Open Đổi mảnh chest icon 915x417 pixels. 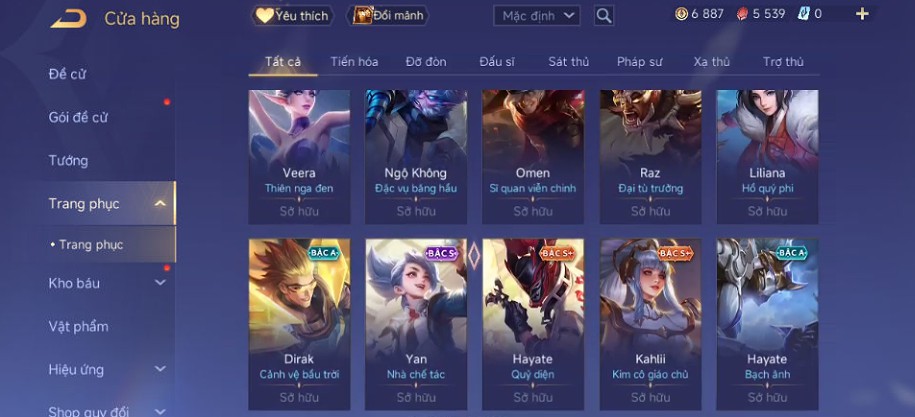pos(362,16)
